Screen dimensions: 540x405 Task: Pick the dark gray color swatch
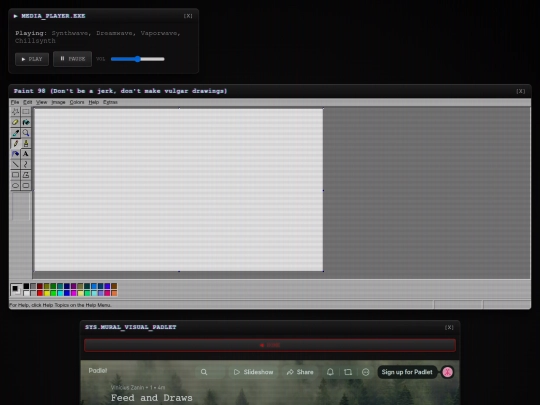(x=33, y=287)
